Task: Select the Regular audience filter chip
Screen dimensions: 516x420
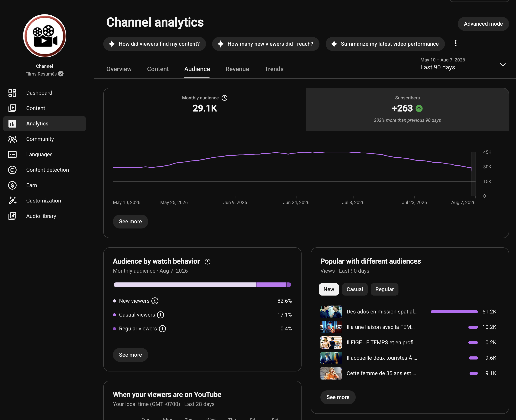Action: click(384, 289)
